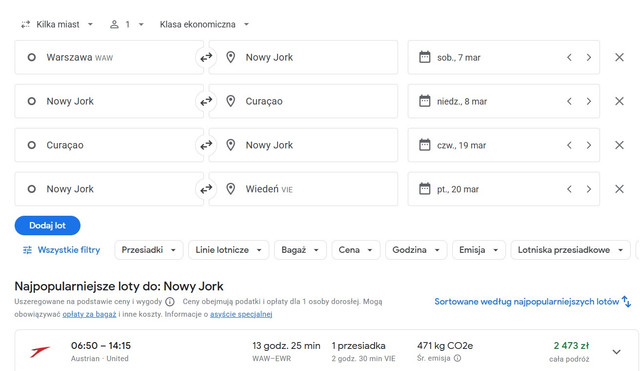640x371 pixels.
Task: Go to next day for pt., 20 mar
Action: coord(589,189)
